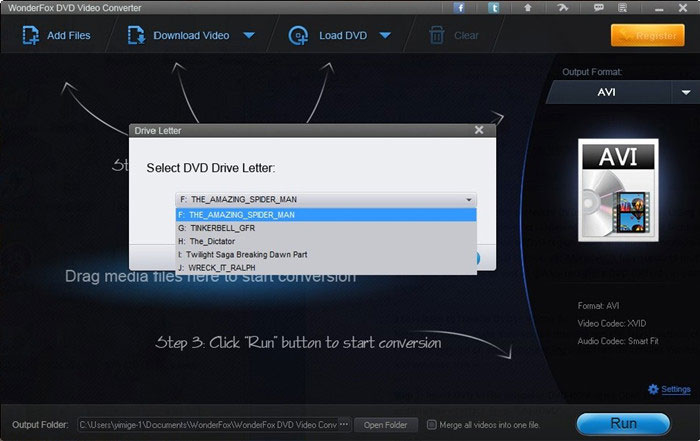Click the Add Files icon
This screenshot has width=700, height=441.
(30, 35)
